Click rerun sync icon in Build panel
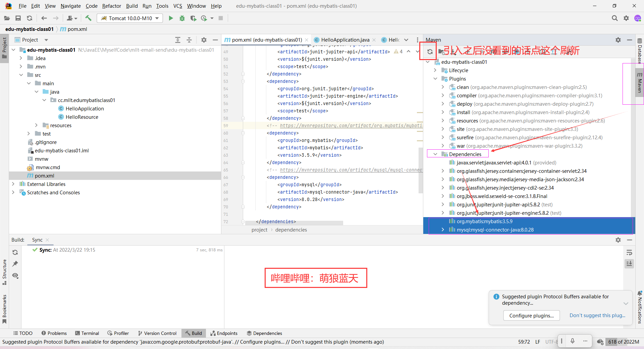Viewport: 644px width, 349px height. click(15, 252)
